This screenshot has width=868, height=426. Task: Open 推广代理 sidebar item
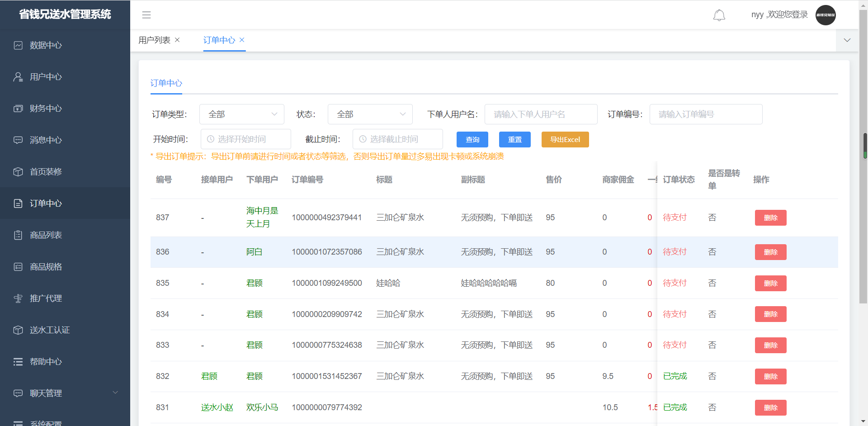pos(46,298)
